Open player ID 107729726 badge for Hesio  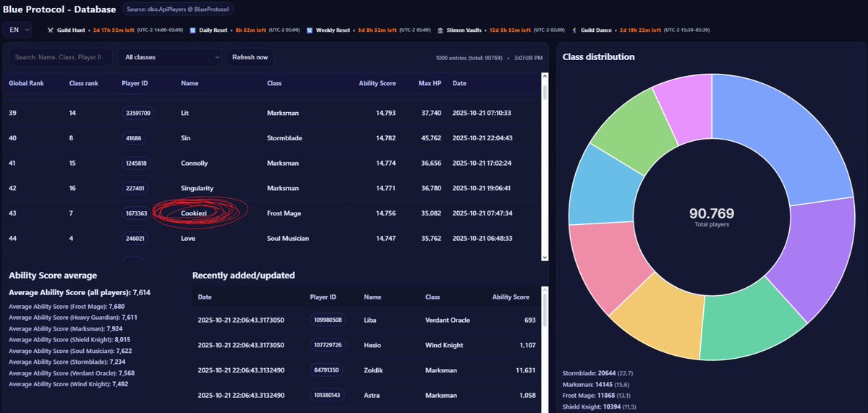(328, 345)
